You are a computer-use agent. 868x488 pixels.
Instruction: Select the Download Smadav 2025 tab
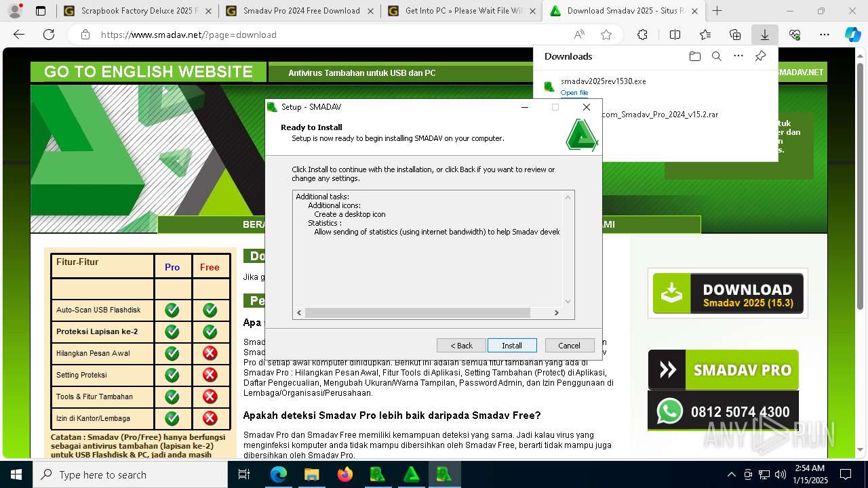coord(623,11)
